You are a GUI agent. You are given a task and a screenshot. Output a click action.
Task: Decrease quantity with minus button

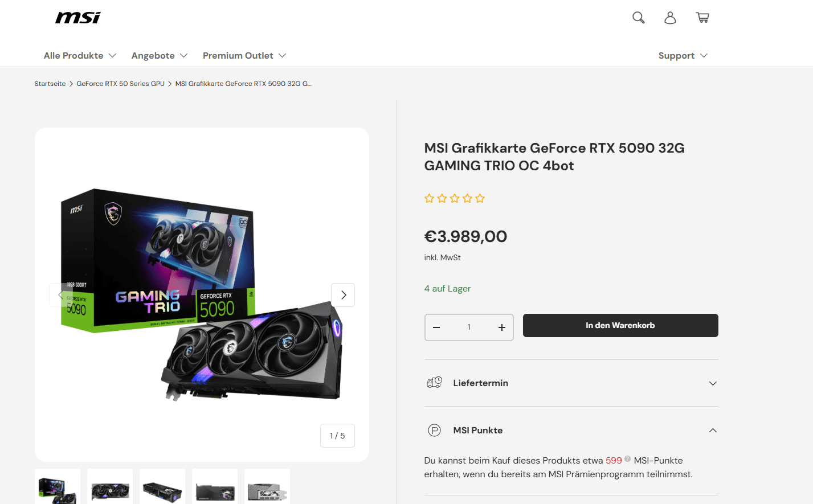tap(436, 327)
